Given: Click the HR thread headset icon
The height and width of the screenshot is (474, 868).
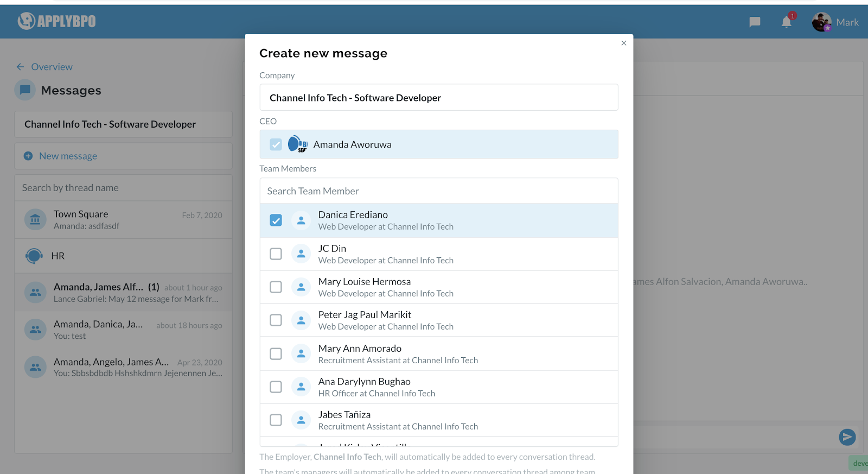Looking at the screenshot, I should 34,256.
